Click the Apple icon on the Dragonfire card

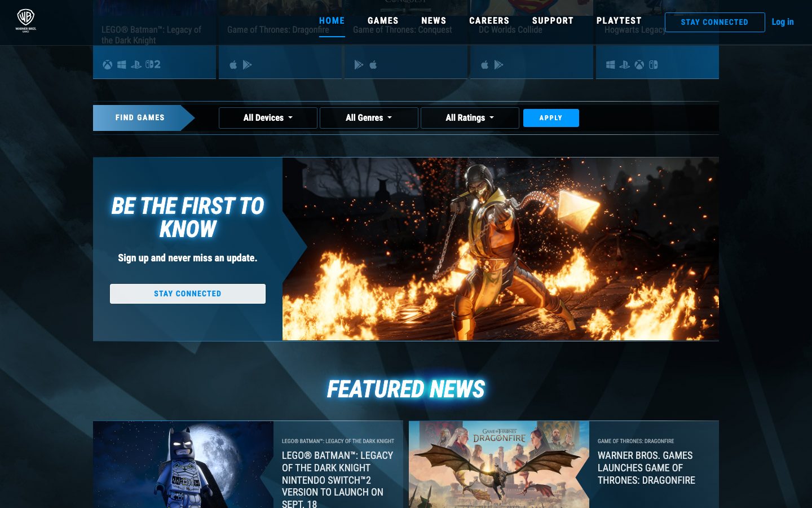pos(233,65)
